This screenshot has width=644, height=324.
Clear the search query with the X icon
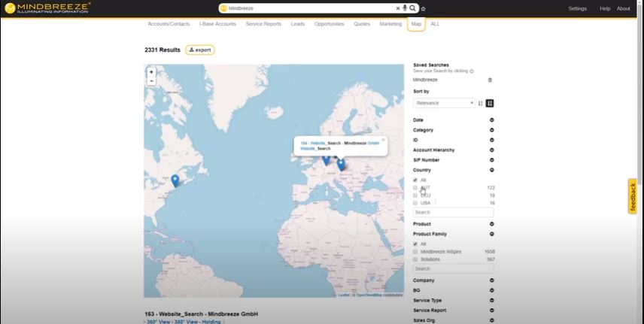(x=397, y=8)
